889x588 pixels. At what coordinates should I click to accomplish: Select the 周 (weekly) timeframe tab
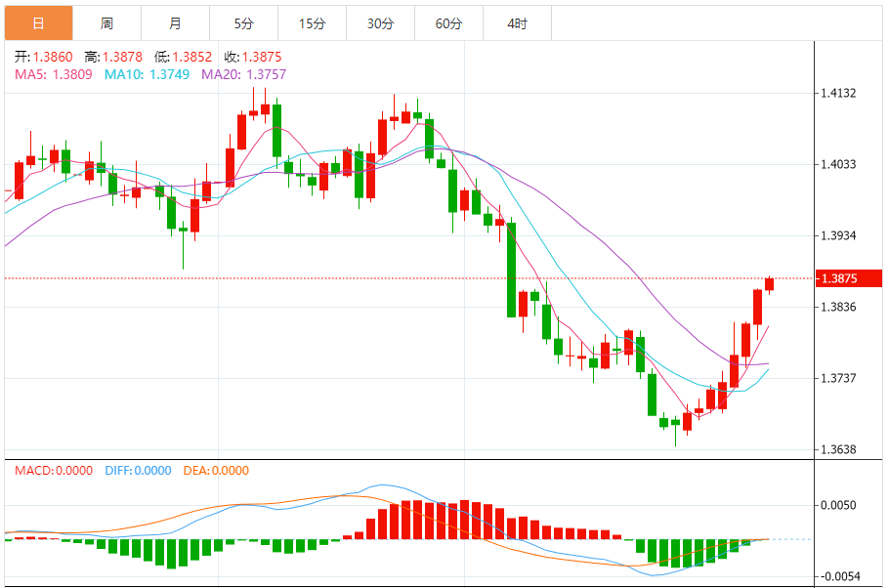pyautogui.click(x=106, y=22)
